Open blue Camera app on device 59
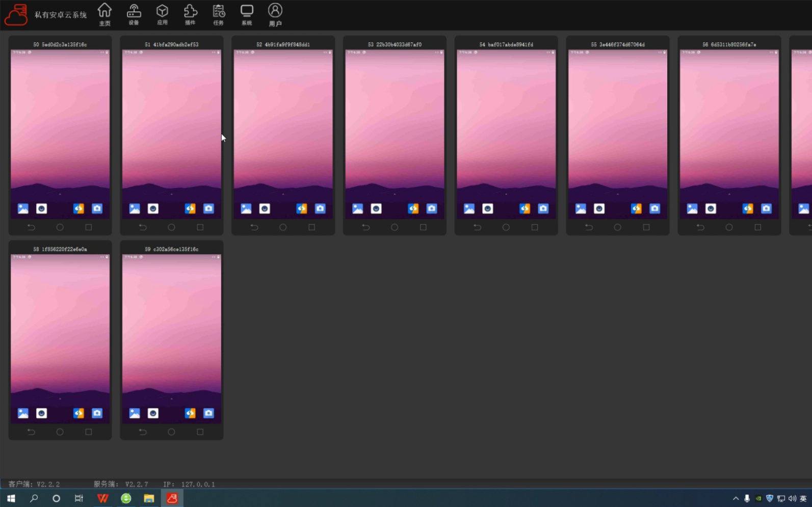The height and width of the screenshot is (507, 812). pyautogui.click(x=208, y=413)
